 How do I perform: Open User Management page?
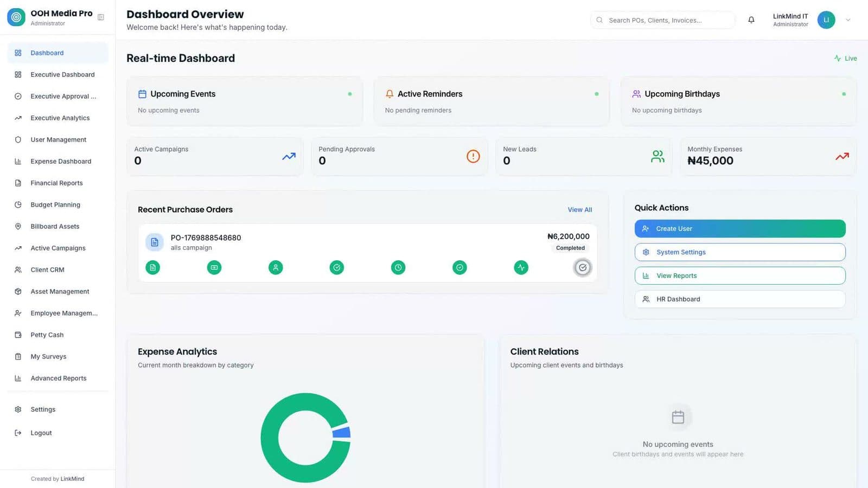pos(58,139)
